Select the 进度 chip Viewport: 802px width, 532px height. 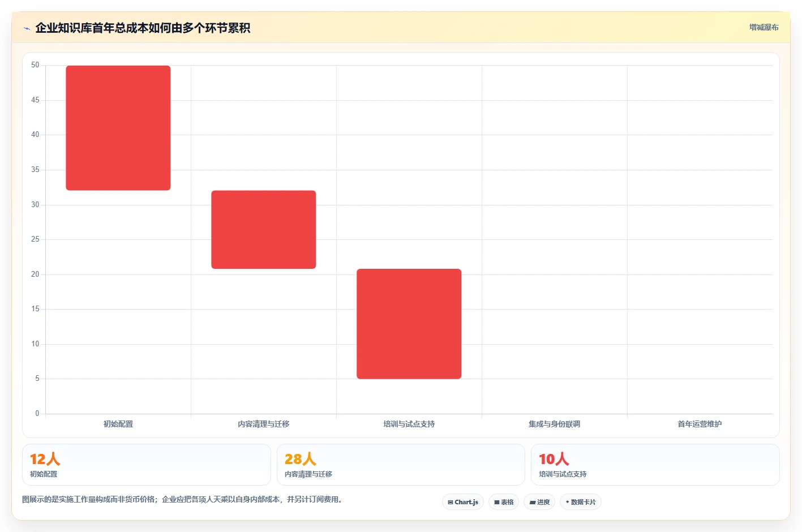pos(539,502)
